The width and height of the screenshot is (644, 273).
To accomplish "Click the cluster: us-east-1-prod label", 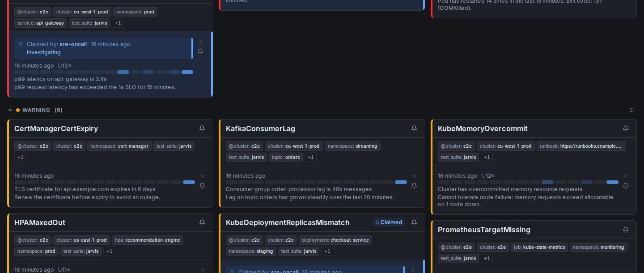I will 81,240.
